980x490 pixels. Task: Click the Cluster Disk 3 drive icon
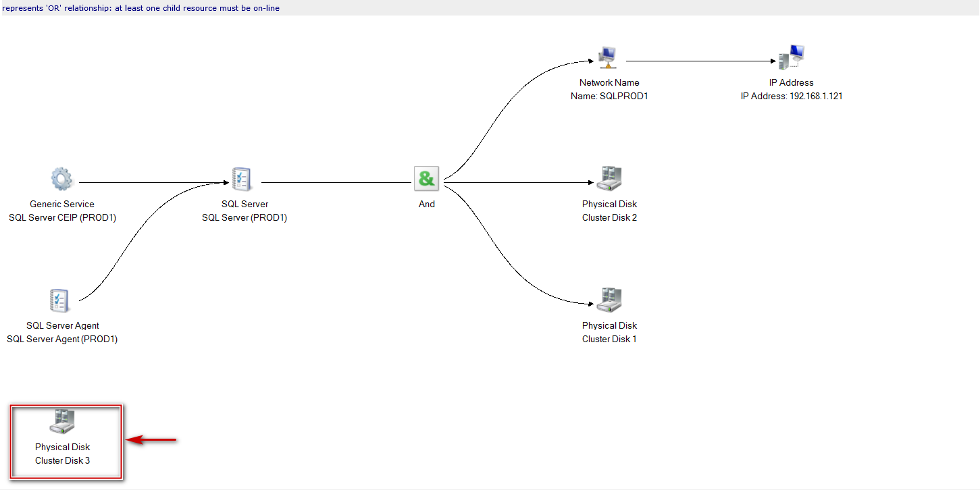click(62, 422)
